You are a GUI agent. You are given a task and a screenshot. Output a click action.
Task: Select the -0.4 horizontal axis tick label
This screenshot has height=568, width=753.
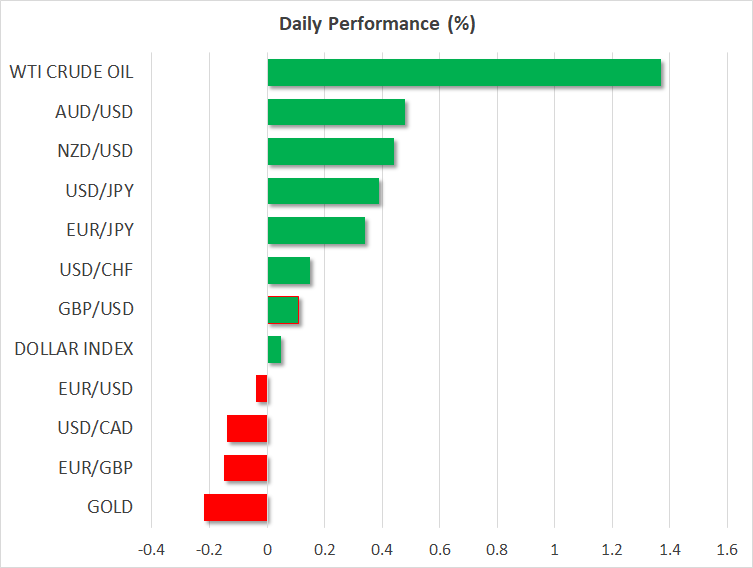click(151, 550)
